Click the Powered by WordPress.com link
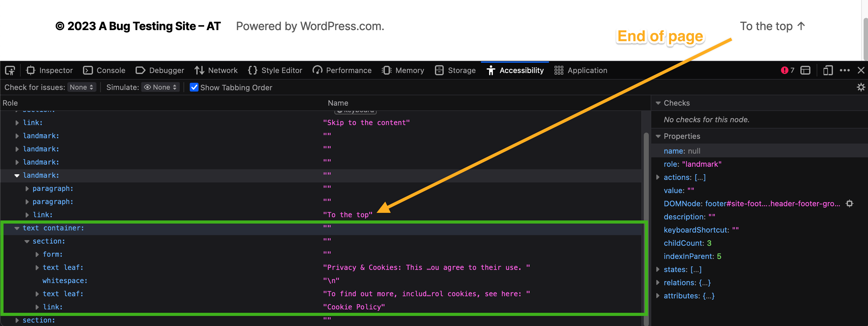 (310, 26)
